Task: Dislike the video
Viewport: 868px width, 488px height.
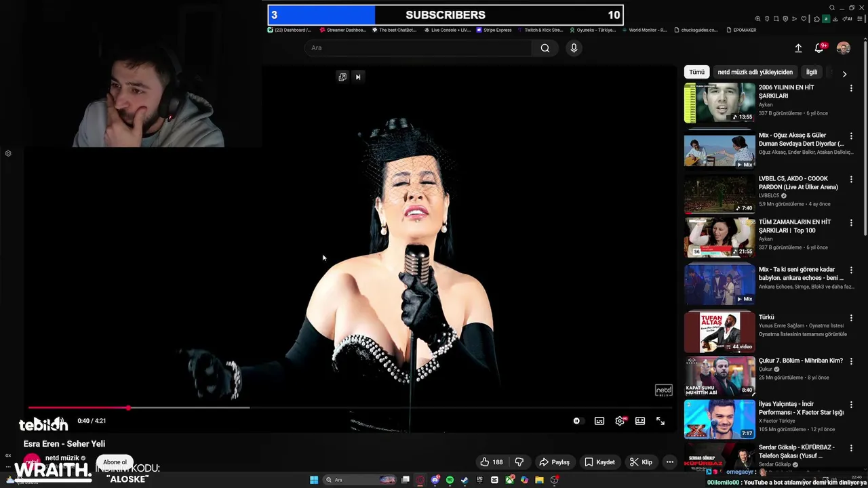Action: pyautogui.click(x=519, y=462)
